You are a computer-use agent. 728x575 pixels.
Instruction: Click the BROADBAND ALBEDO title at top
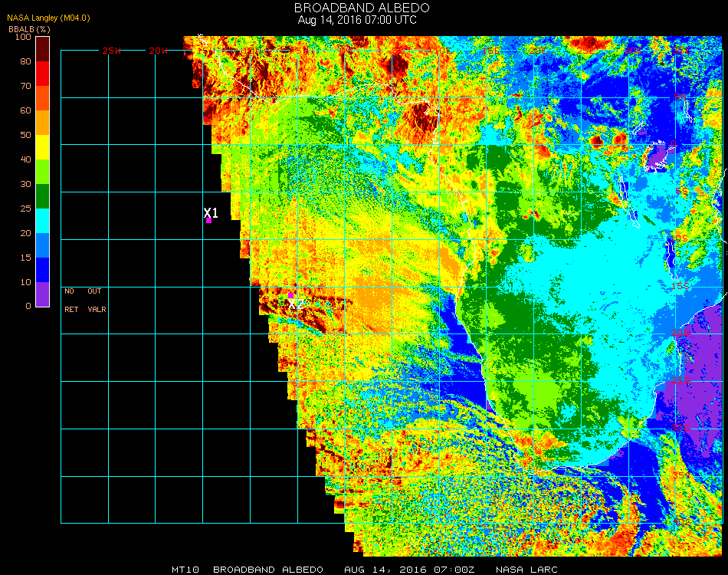(x=357, y=8)
